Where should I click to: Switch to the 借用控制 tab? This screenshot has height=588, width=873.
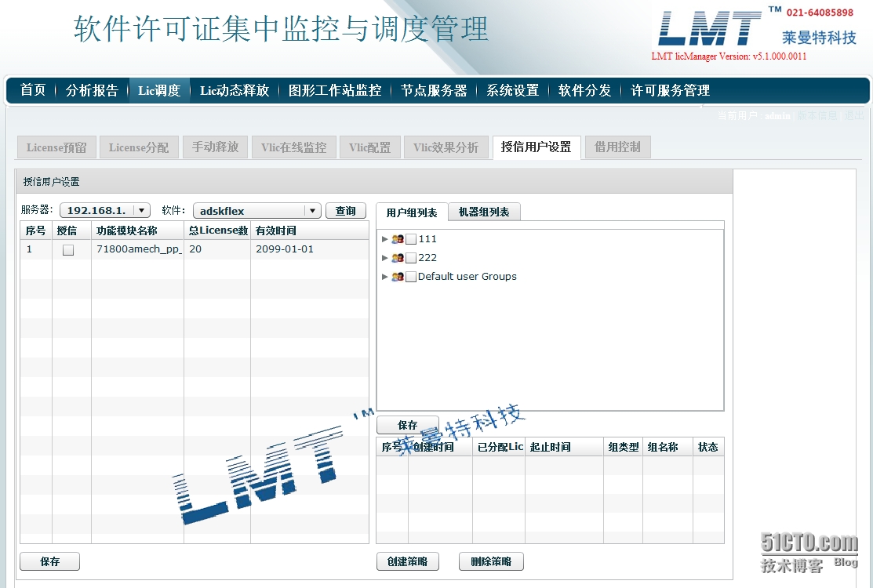617,147
